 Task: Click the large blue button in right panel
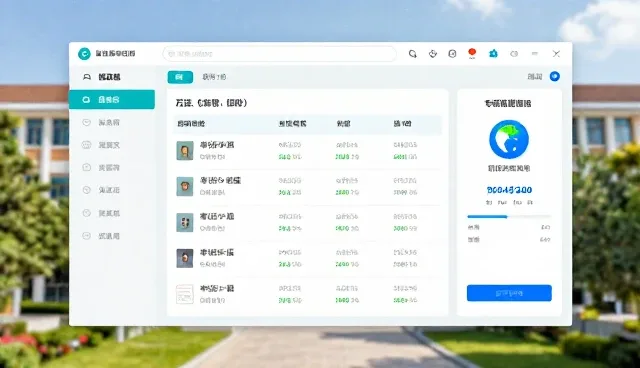[x=509, y=293]
